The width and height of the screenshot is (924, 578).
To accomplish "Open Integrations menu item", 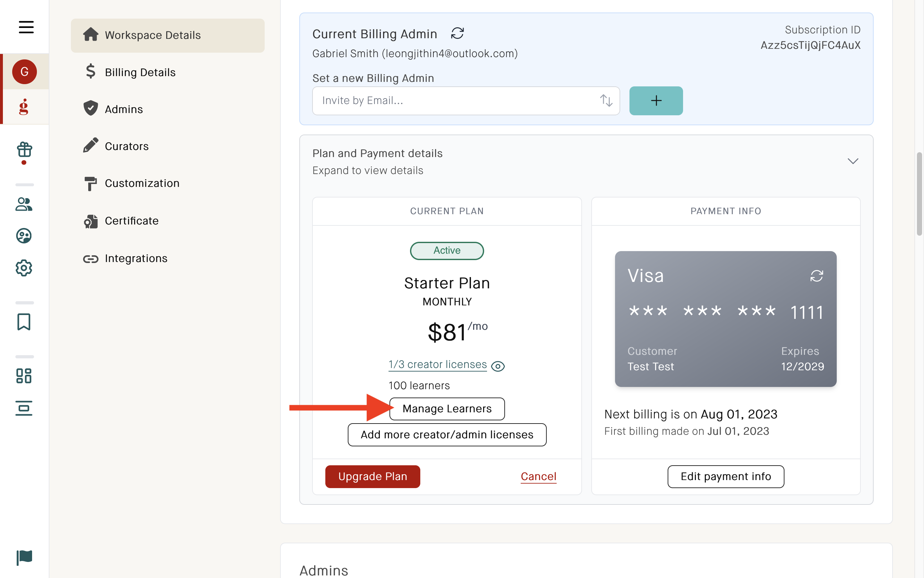I will click(125, 258).
